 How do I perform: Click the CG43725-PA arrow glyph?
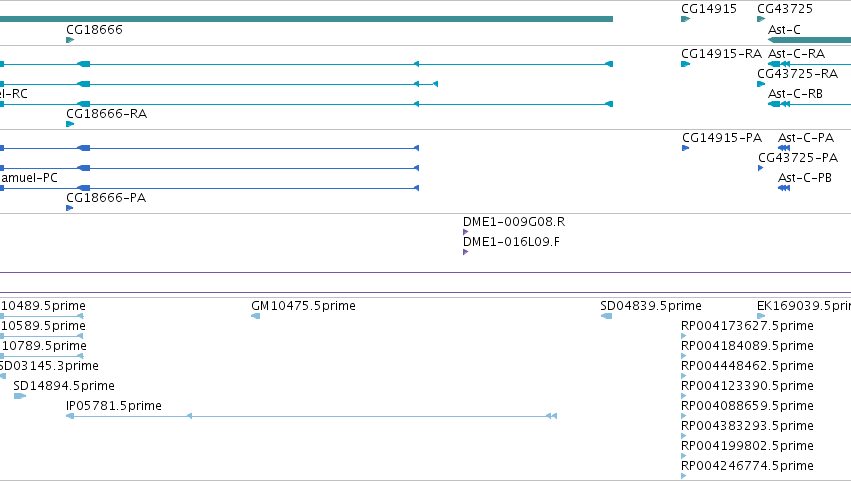pos(761,168)
